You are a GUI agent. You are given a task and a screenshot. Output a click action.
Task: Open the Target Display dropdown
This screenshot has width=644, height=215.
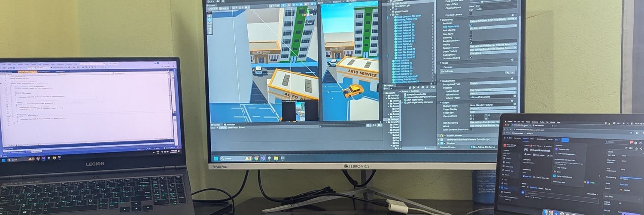pyautogui.click(x=493, y=108)
